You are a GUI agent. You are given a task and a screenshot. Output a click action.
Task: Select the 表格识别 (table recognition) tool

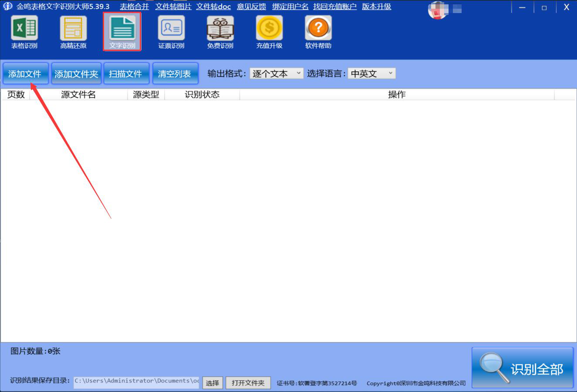(x=24, y=31)
